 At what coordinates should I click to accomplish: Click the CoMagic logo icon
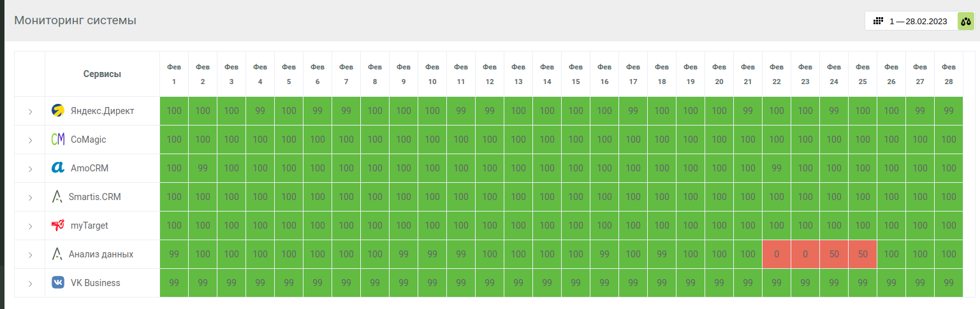click(x=58, y=140)
